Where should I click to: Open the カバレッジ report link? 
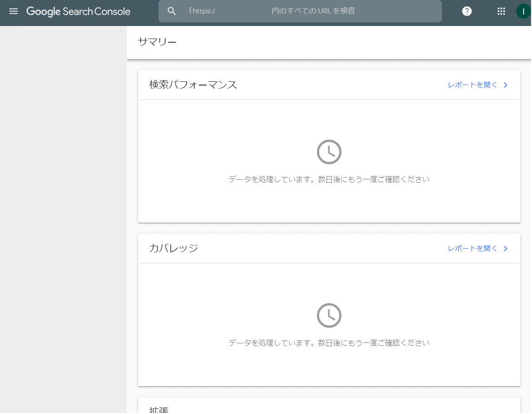coord(472,249)
